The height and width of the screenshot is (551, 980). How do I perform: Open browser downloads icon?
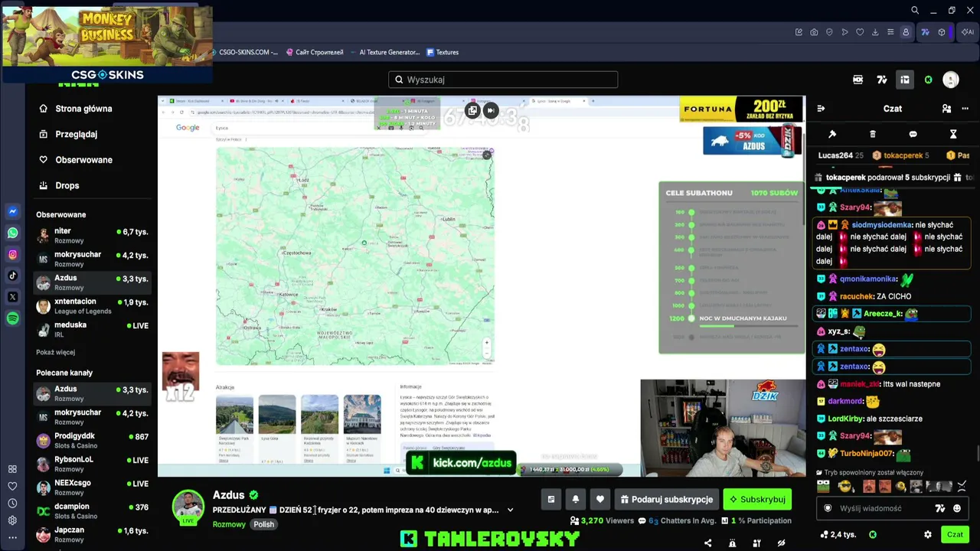(x=875, y=32)
